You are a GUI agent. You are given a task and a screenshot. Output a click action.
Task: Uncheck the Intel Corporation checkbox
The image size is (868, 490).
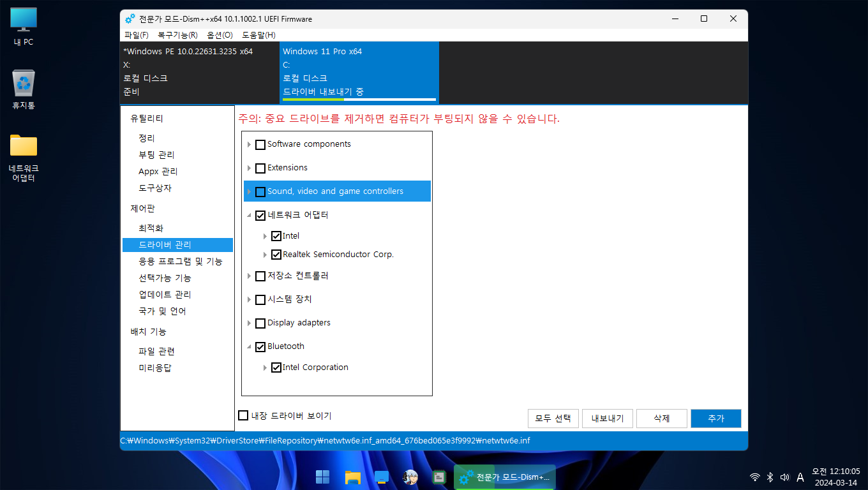[276, 367]
